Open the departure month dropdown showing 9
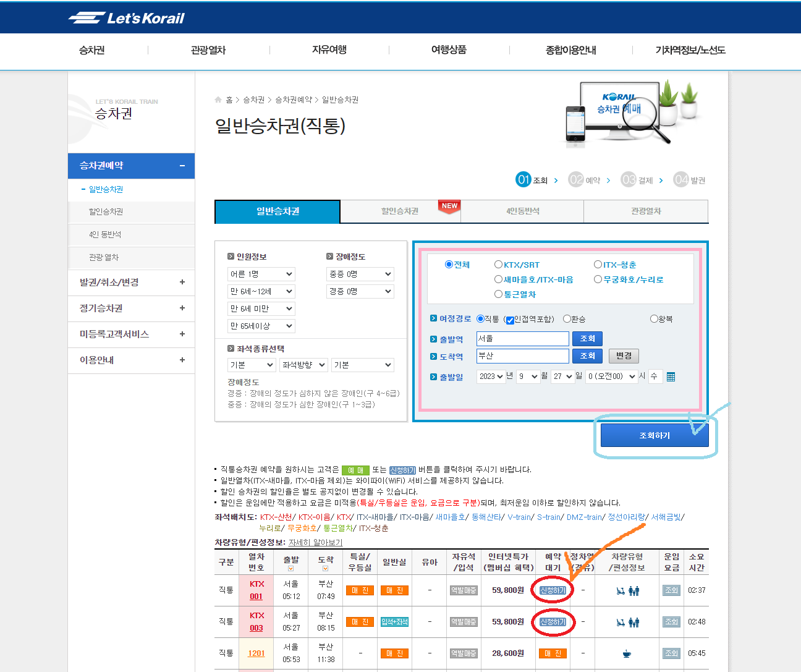The image size is (801, 672). point(528,376)
